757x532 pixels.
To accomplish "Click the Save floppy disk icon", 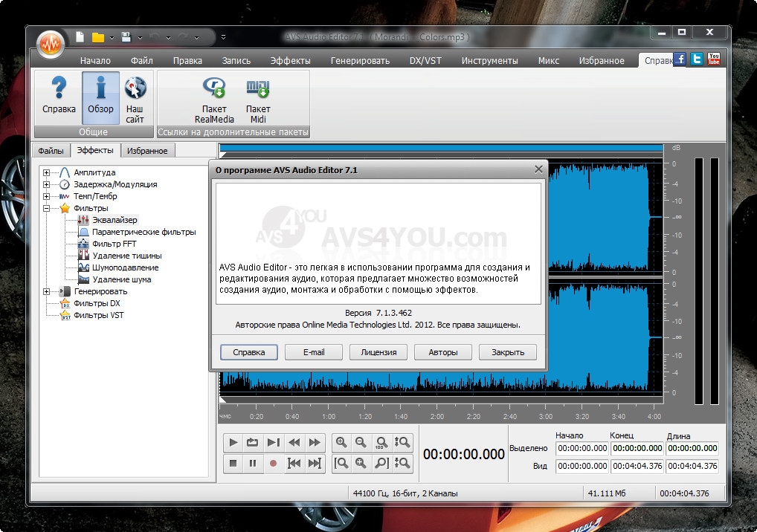I will (126, 37).
